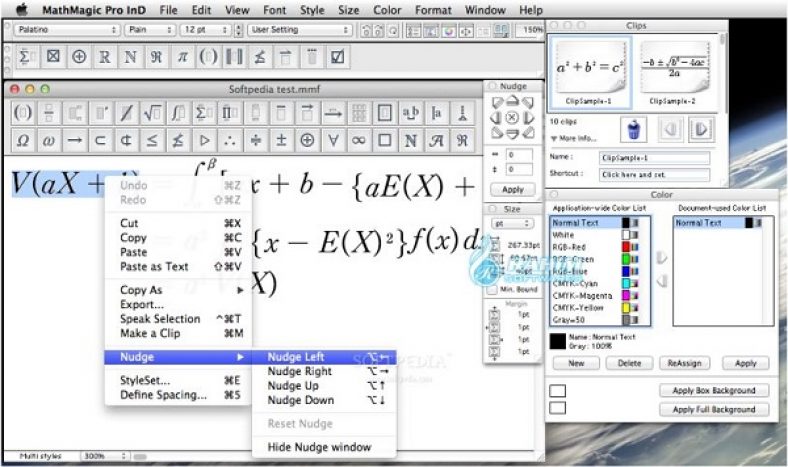Open the Apple menu
788x467 pixels.
click(22, 10)
